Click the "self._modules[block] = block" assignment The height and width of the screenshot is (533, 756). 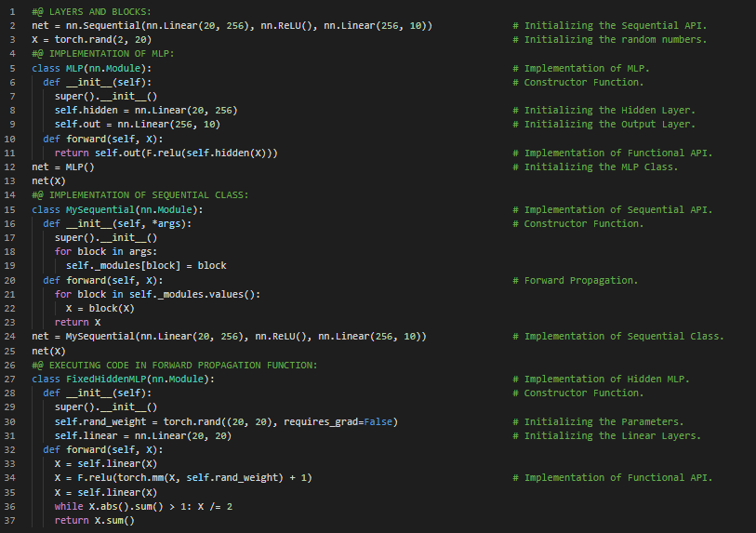[145, 266]
